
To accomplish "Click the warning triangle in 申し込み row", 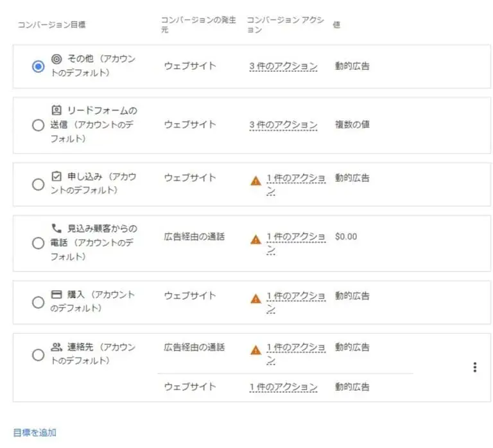I will coord(256,181).
